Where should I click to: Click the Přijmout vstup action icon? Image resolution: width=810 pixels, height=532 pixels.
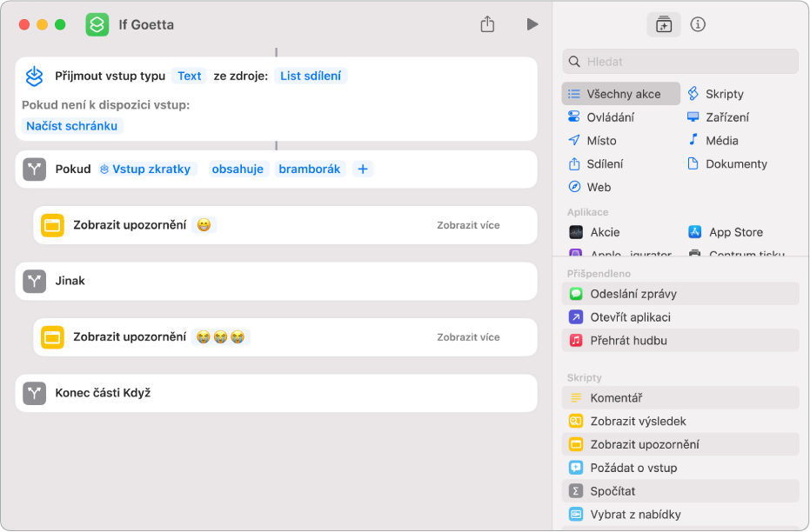(34, 76)
